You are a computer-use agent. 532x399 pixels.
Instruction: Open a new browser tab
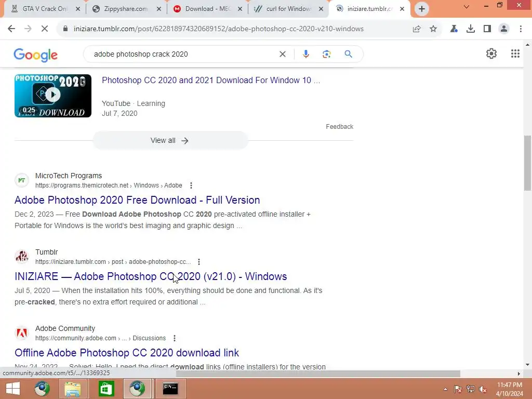(x=422, y=9)
